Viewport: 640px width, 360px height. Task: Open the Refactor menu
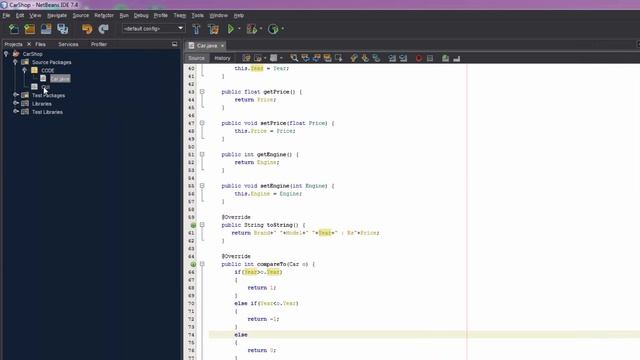click(x=104, y=16)
